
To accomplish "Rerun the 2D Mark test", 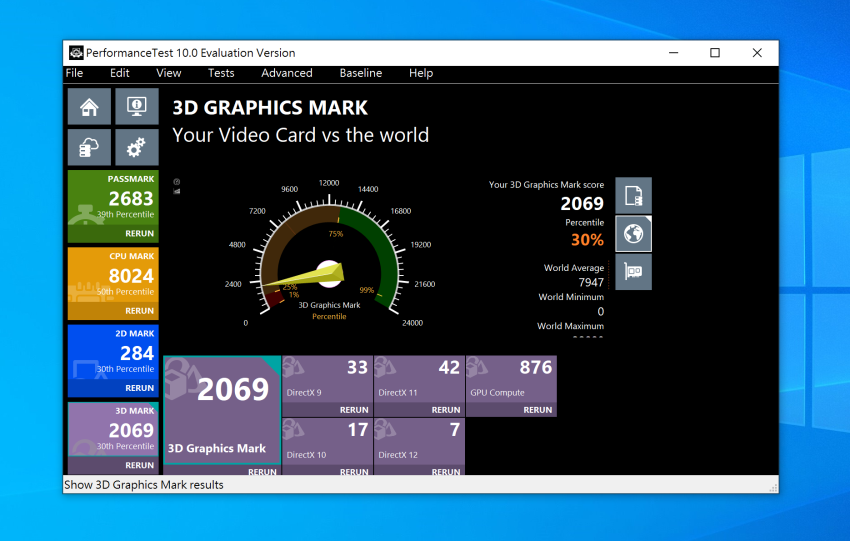I will click(139, 388).
